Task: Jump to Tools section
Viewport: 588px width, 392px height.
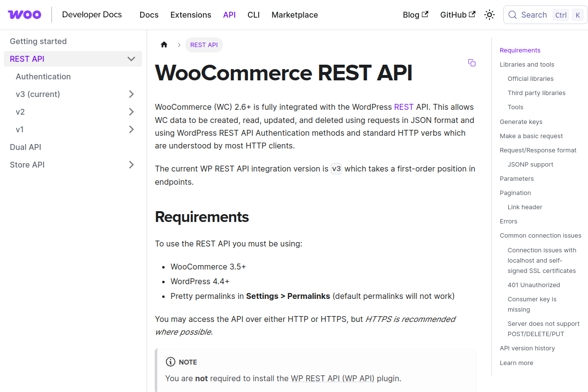Action: coord(515,107)
